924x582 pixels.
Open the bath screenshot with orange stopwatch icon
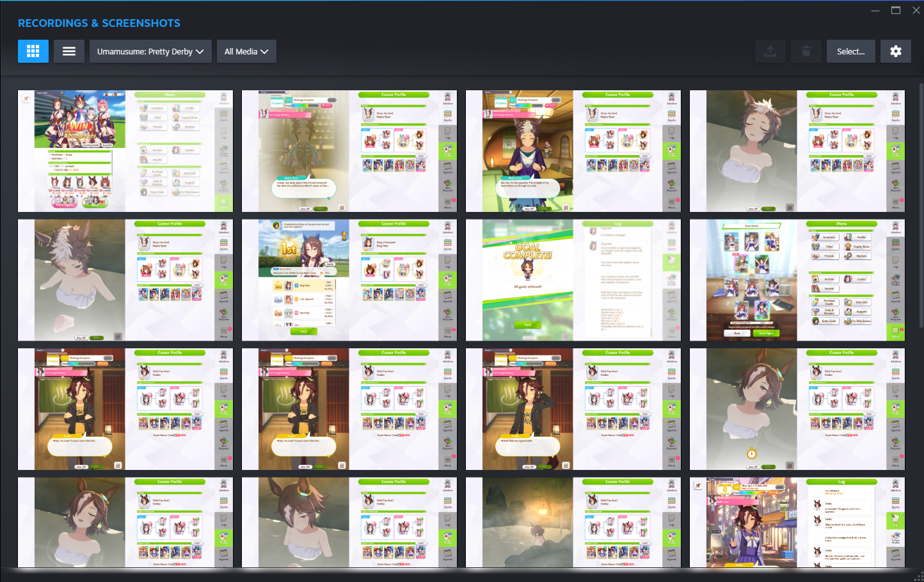click(x=797, y=409)
